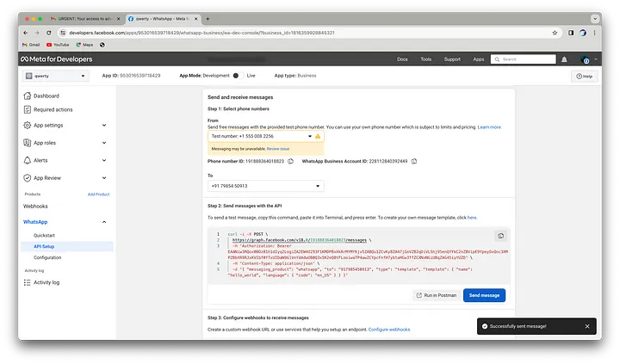Open the Docs menu
Viewport: 620px width, 364px height.
click(402, 59)
